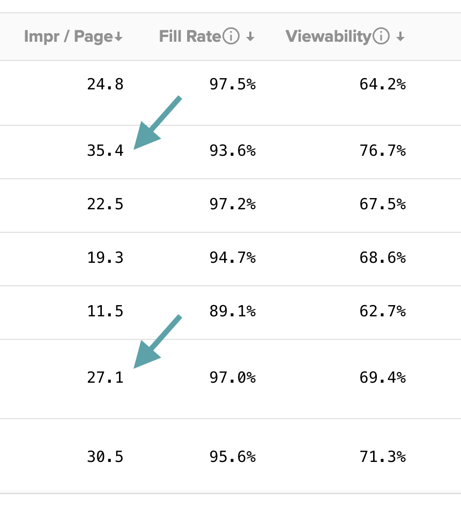461x516 pixels.
Task: Click the Fill Rate info icon
Action: 231,36
